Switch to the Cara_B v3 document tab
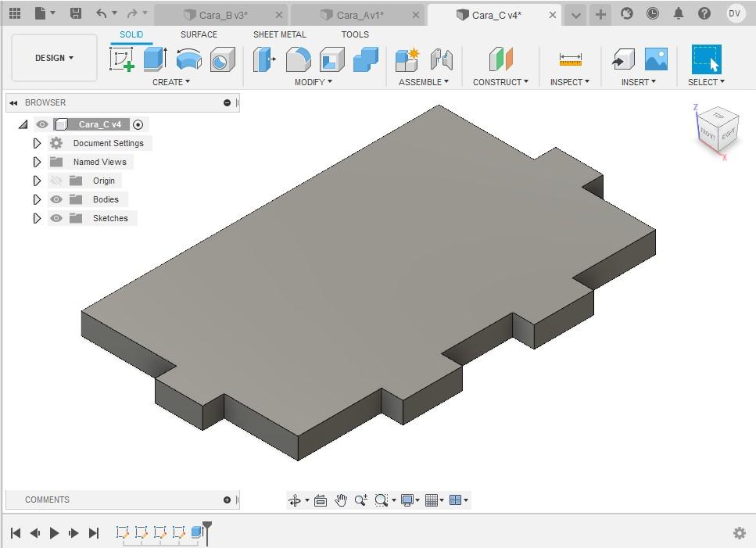The height and width of the screenshot is (548, 756). (222, 15)
